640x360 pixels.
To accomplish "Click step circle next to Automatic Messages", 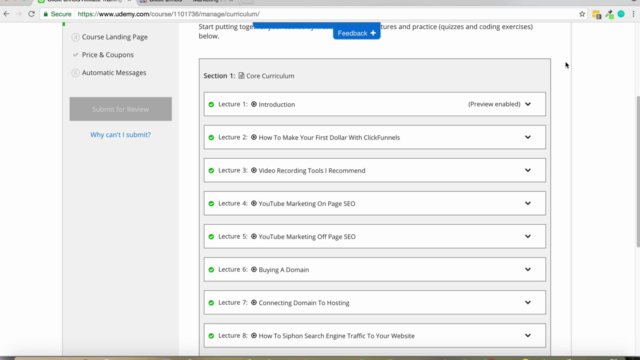I will point(76,73).
